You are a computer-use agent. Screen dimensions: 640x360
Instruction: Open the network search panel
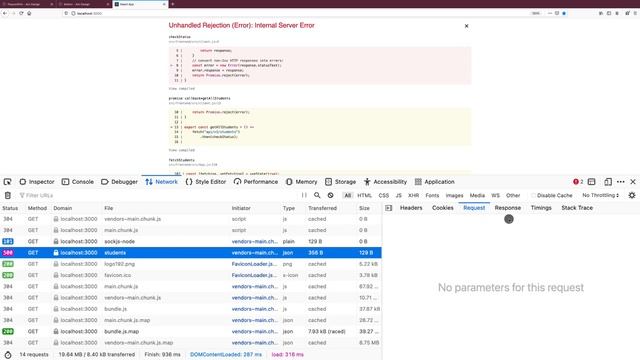(317, 195)
